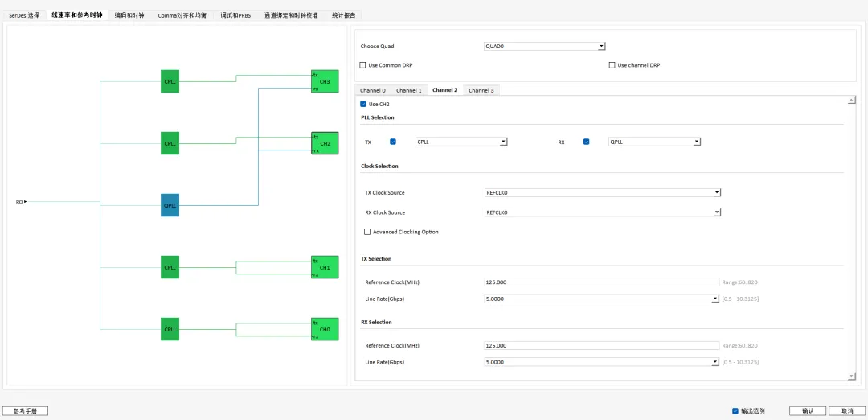Click the CPLL block feeding CH0
The image size is (868, 420).
coord(170,329)
